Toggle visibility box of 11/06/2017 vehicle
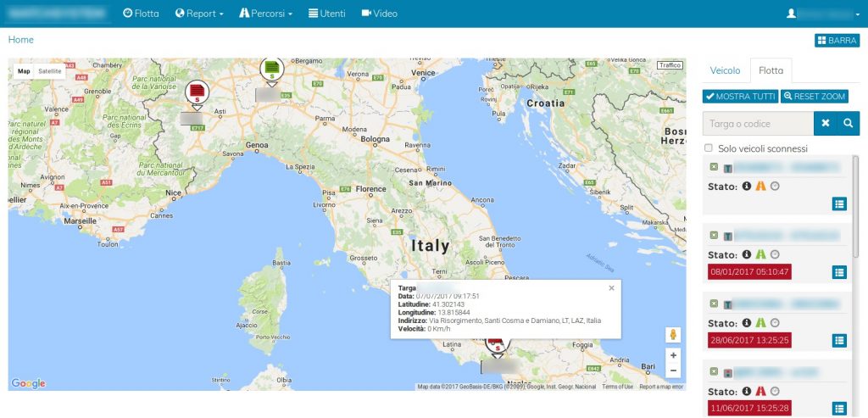 714,371
